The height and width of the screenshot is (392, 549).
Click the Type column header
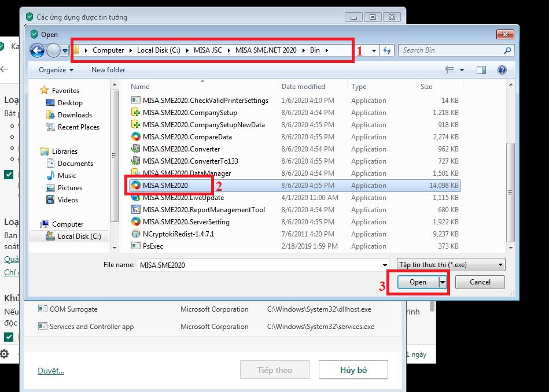[359, 87]
